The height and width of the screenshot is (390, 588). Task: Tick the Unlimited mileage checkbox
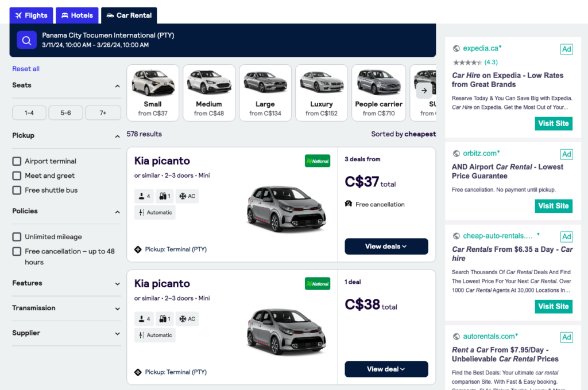[x=17, y=237]
